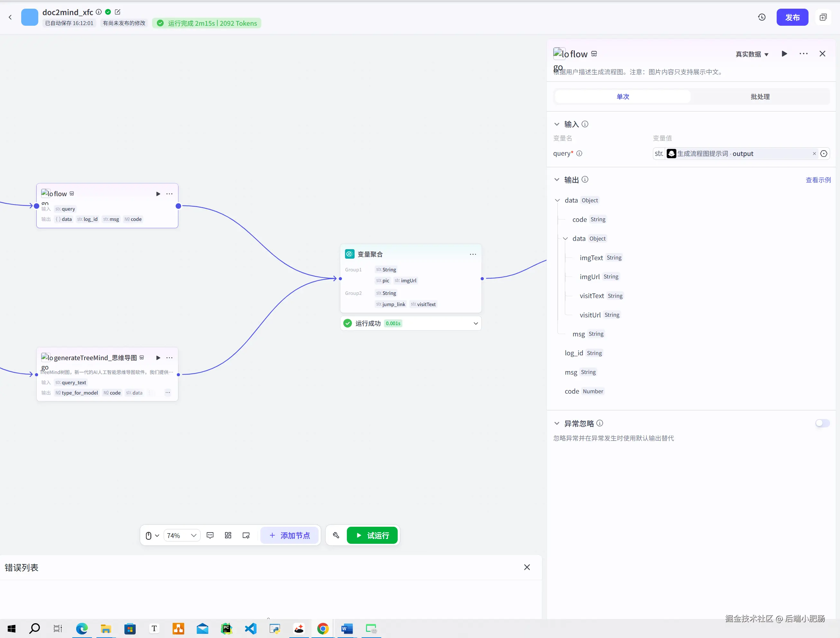The width and height of the screenshot is (840, 638).
Task: Open the version history clock icon
Action: (x=761, y=17)
